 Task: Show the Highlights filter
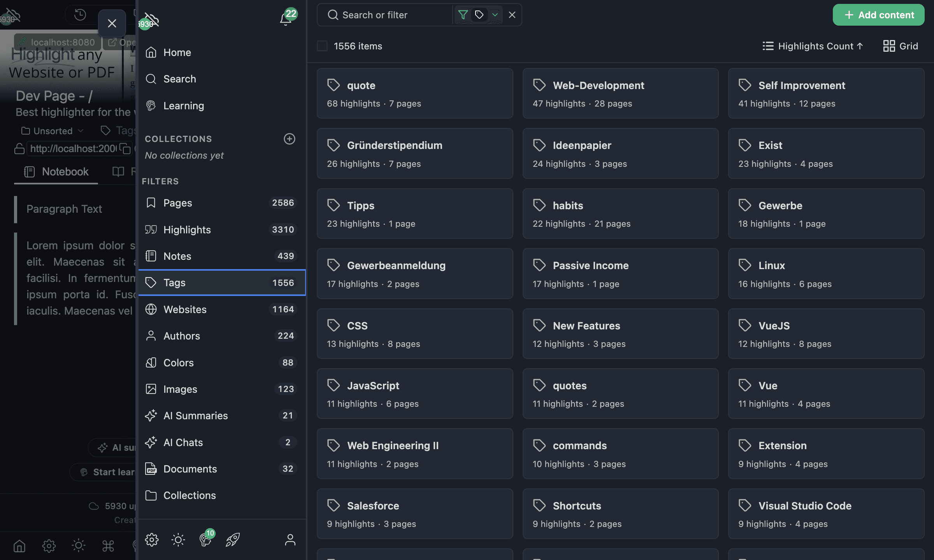222,229
